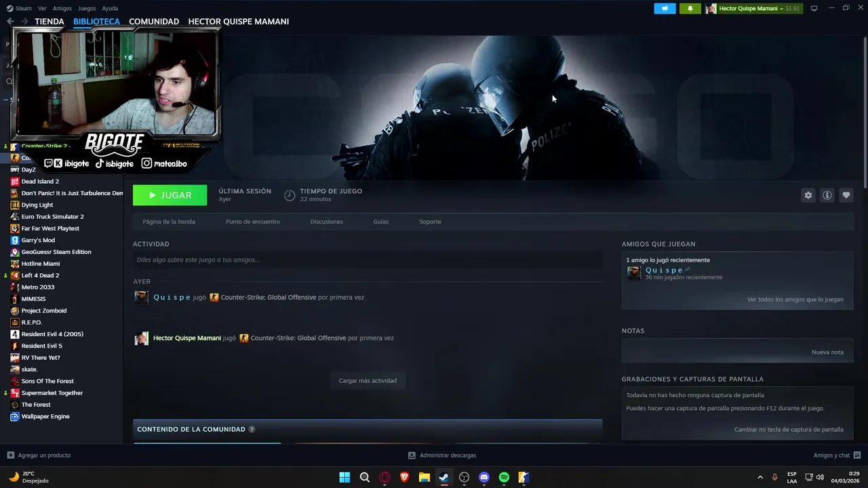Open the Ayuda menu
This screenshot has width=868, height=488.
tap(110, 8)
